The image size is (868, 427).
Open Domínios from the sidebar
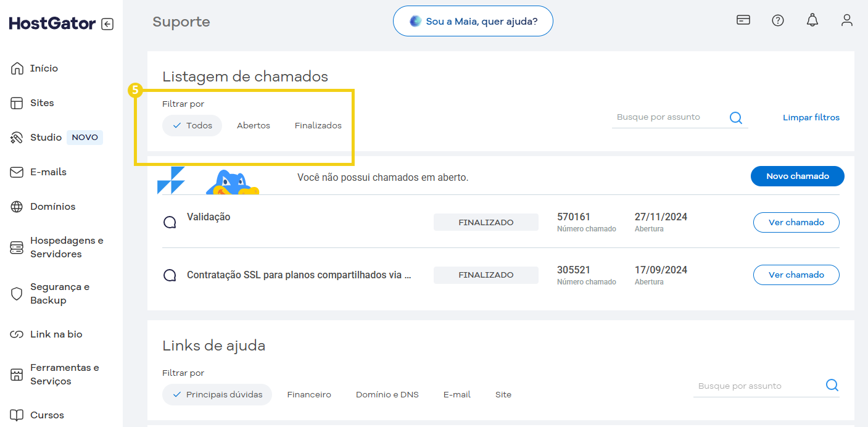[52, 207]
